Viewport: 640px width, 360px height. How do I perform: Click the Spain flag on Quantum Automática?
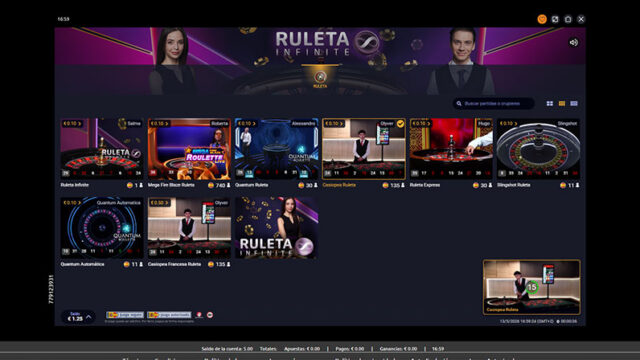[x=127, y=264]
